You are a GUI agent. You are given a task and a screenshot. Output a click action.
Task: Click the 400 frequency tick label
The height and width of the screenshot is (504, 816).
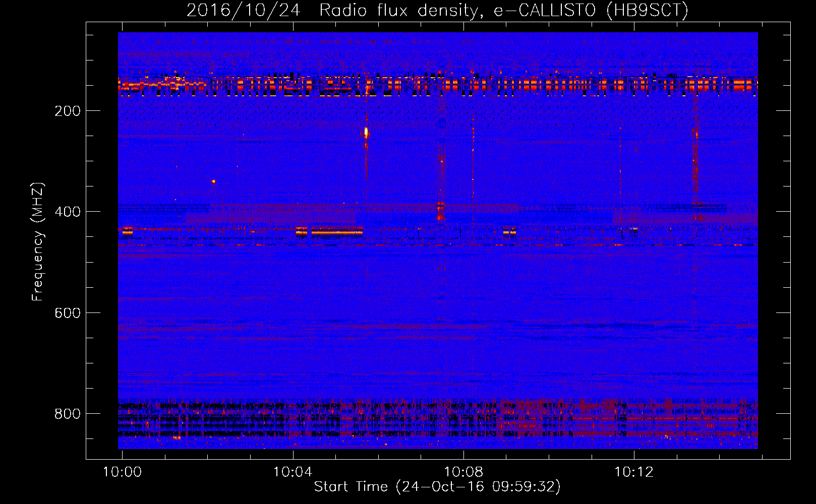68,212
